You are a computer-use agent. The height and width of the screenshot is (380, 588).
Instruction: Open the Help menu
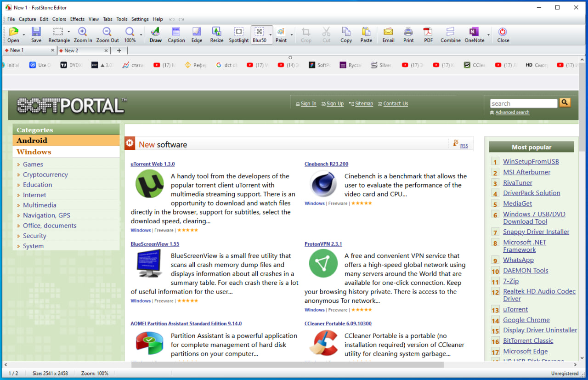point(158,19)
